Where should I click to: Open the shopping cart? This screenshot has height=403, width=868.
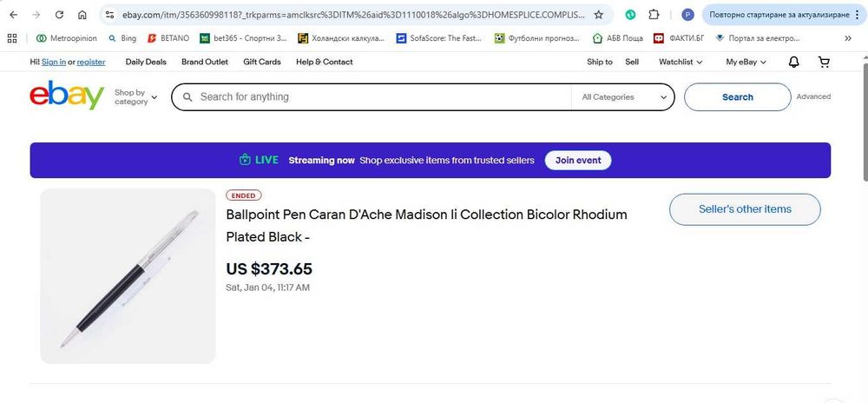(x=824, y=62)
